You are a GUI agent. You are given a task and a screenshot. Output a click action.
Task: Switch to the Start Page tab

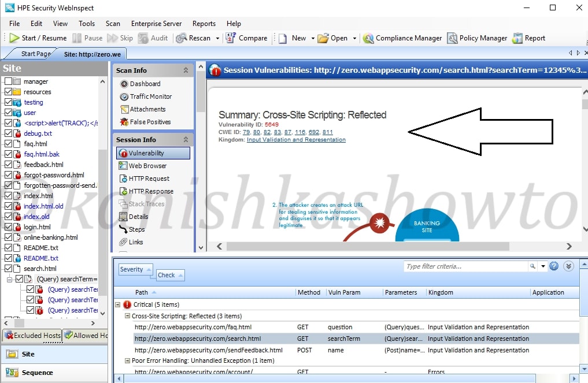click(x=36, y=54)
